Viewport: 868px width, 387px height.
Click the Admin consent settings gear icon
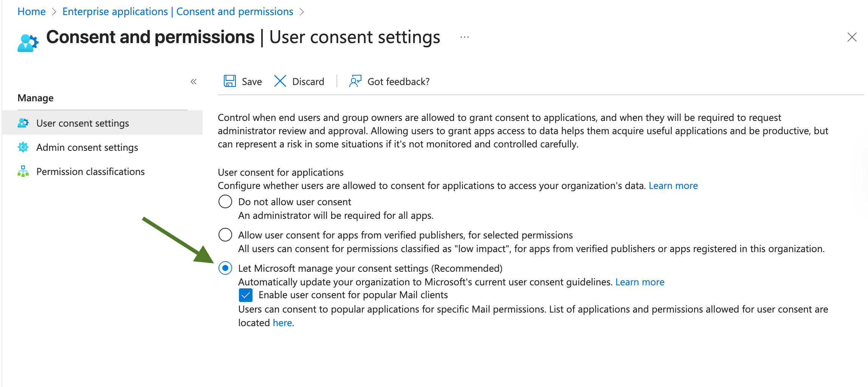23,147
